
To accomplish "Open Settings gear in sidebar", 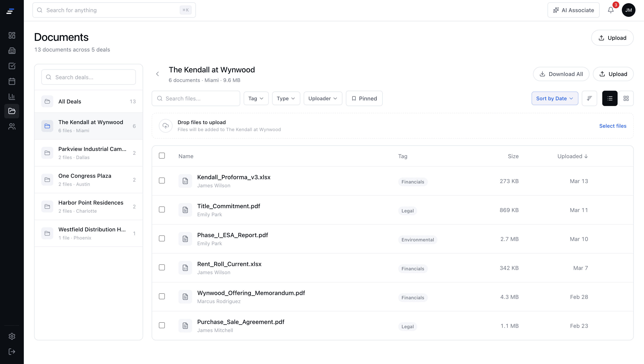I will [x=12, y=336].
